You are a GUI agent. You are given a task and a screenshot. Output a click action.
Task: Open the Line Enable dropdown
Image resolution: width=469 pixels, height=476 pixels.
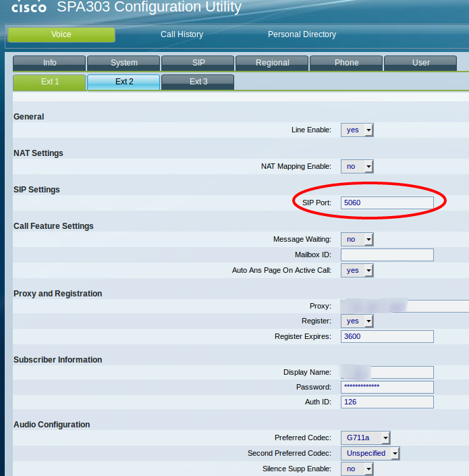(x=357, y=130)
